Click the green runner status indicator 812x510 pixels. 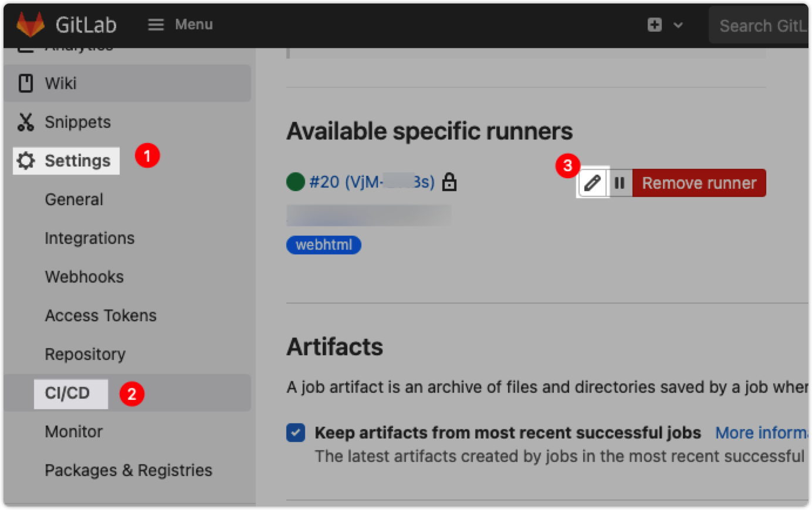click(293, 182)
